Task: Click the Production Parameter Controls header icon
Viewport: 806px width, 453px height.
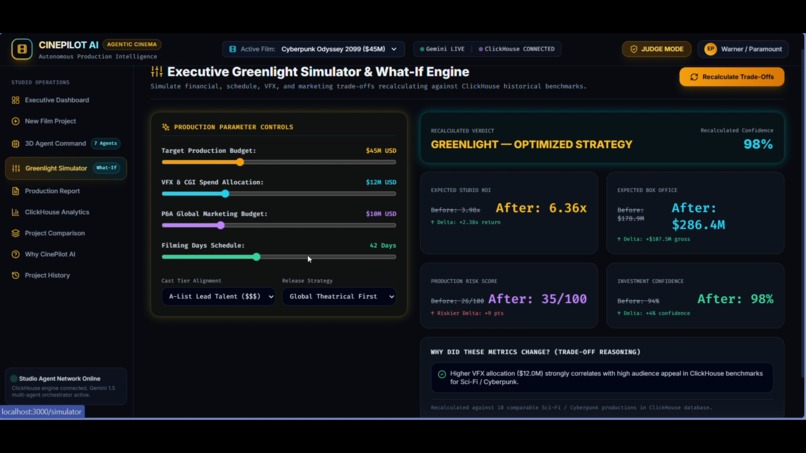Action: pyautogui.click(x=166, y=127)
